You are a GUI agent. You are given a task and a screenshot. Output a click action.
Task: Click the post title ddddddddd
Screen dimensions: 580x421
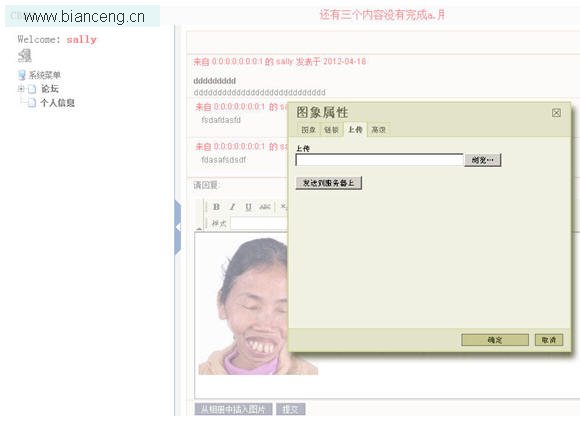coord(215,81)
